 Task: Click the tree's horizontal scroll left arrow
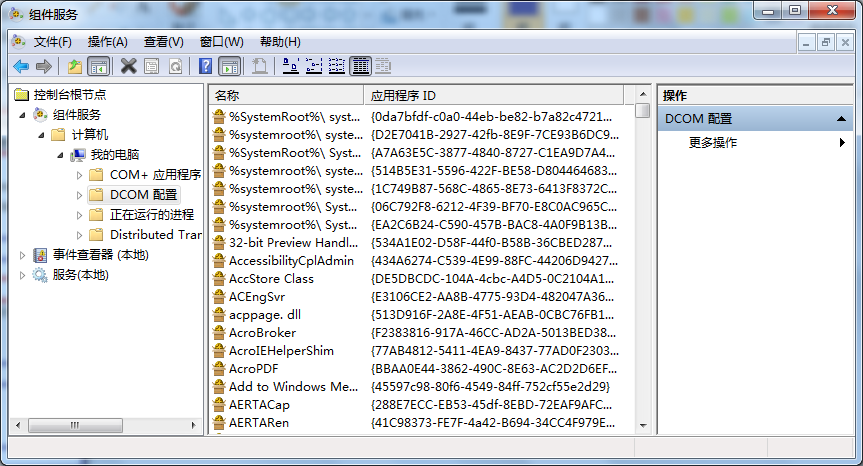tap(18, 425)
